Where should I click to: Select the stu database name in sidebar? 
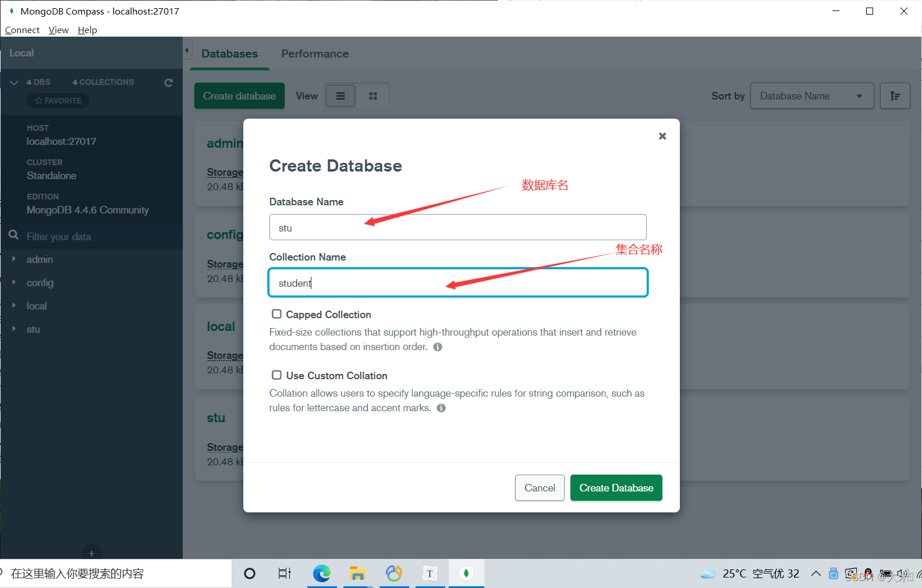tap(33, 329)
